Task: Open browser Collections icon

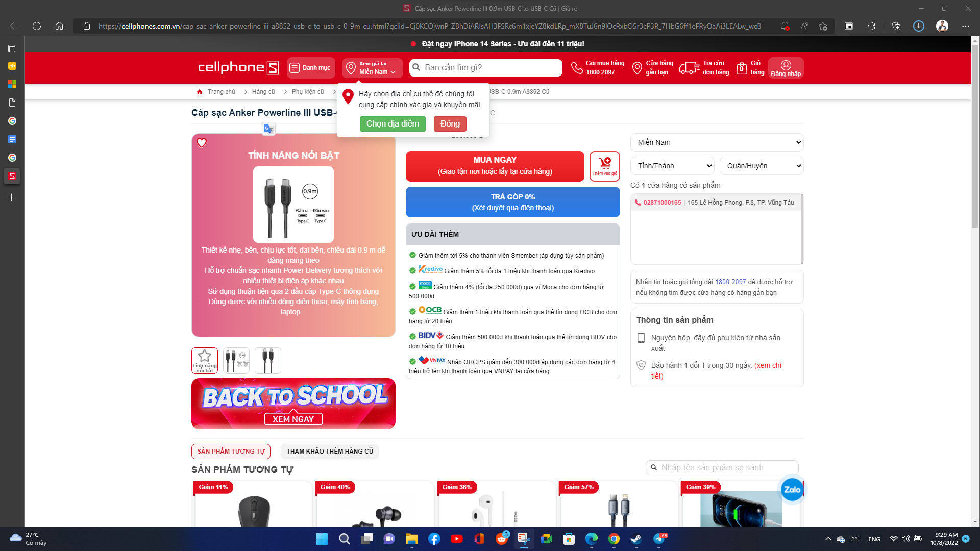Action: pos(896,26)
